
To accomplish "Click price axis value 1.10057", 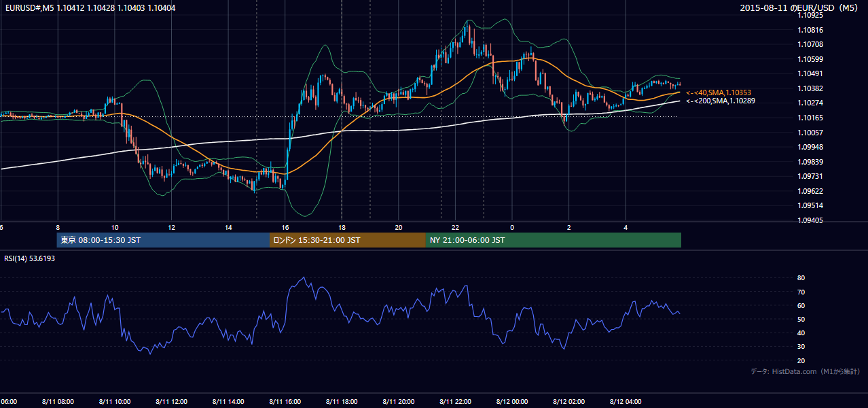I will pos(810,133).
